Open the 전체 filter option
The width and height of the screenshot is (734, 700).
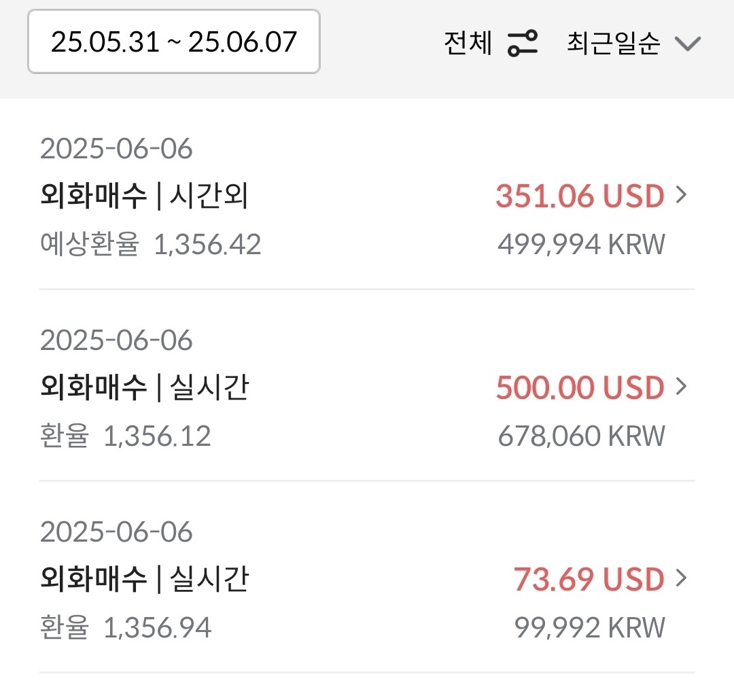tap(468, 43)
